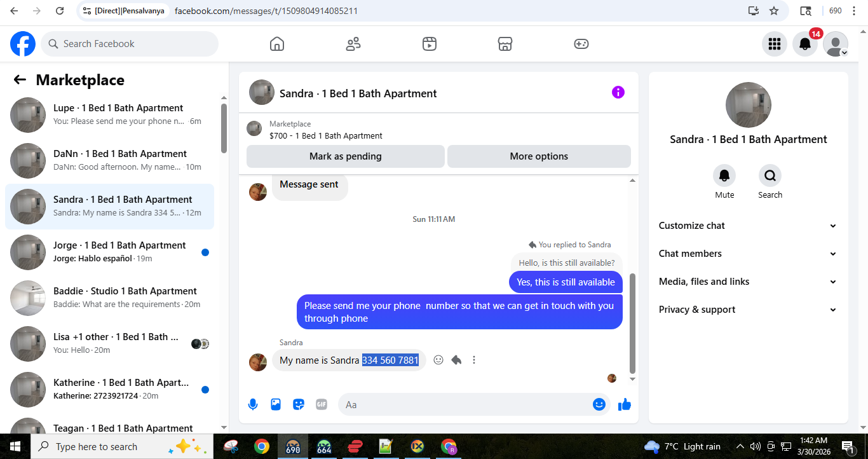868x459 pixels.
Task: Focus the Search Facebook field
Action: click(x=130, y=44)
